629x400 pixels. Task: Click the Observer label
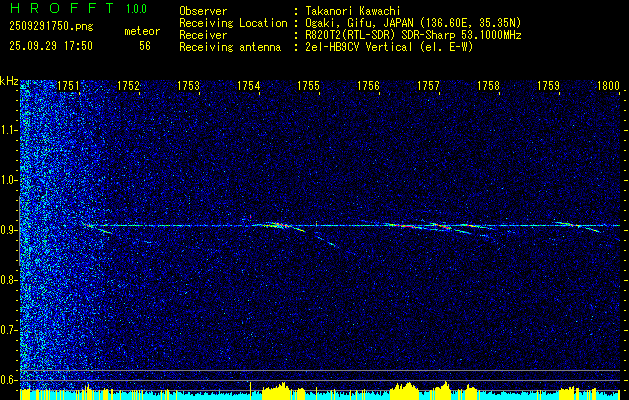pyautogui.click(x=203, y=11)
